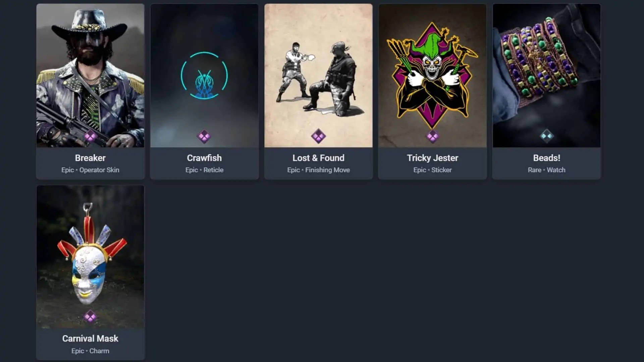Click the jester skull sticker emblem
This screenshot has height=362, width=644.
tap(432, 74)
